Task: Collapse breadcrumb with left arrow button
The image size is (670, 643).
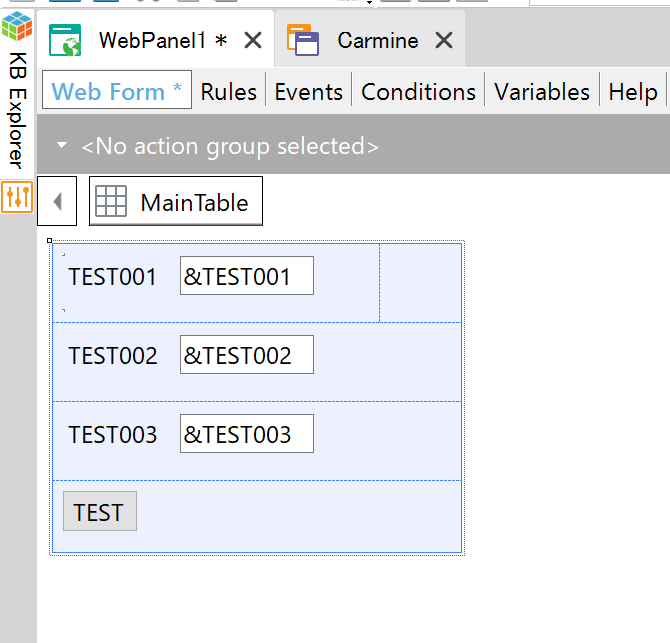Action: coord(57,201)
